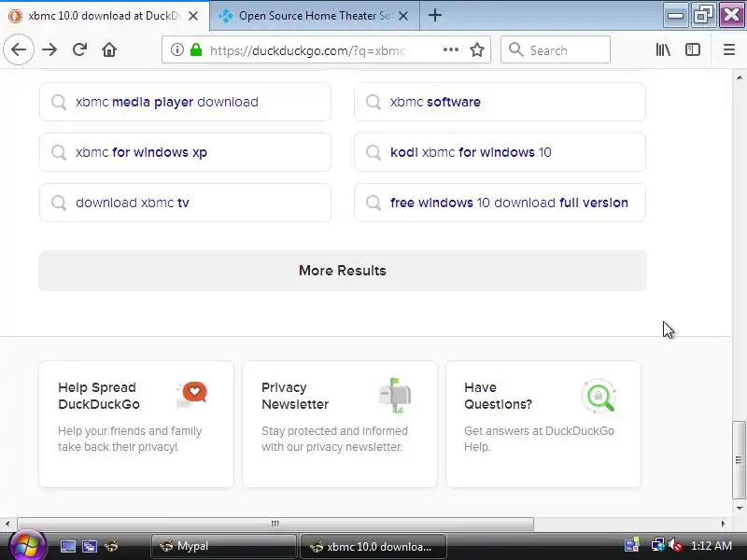747x560 pixels.
Task: Open the hamburger application menu
Action: (x=729, y=49)
